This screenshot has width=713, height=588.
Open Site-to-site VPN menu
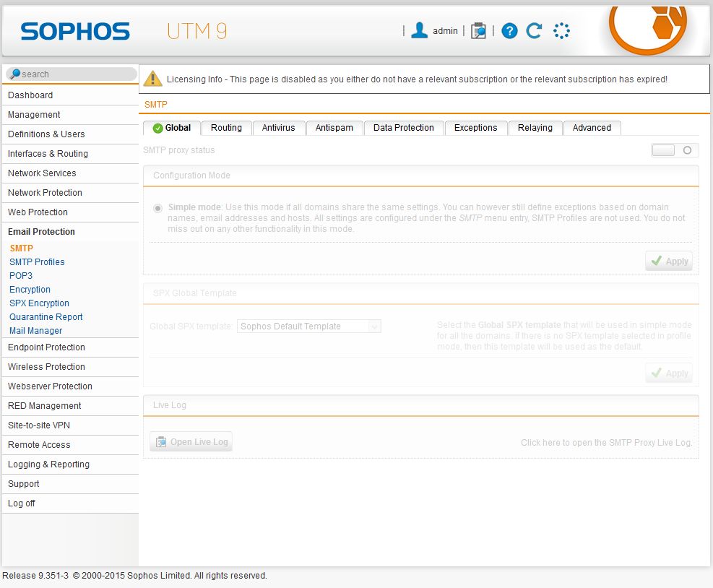[x=70, y=425]
